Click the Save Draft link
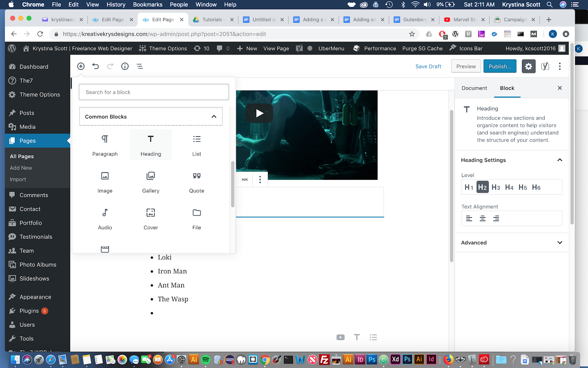Viewport: 588px width, 368px height. click(x=428, y=67)
